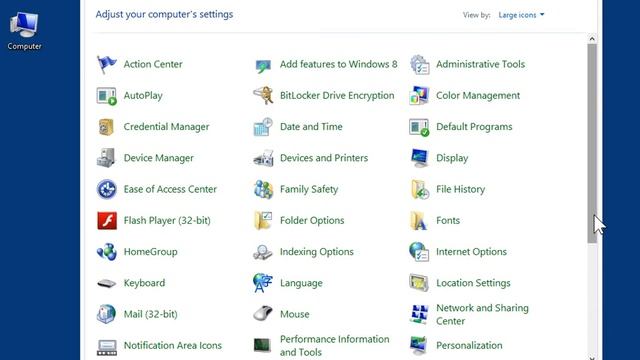Open the Action Center flag icon
The width and height of the screenshot is (640, 360).
pos(107,64)
